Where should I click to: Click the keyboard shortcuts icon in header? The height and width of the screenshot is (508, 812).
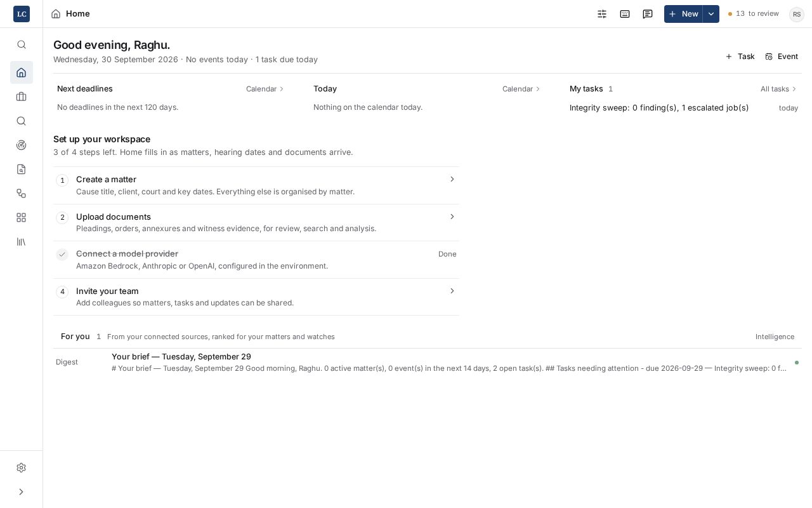[625, 14]
